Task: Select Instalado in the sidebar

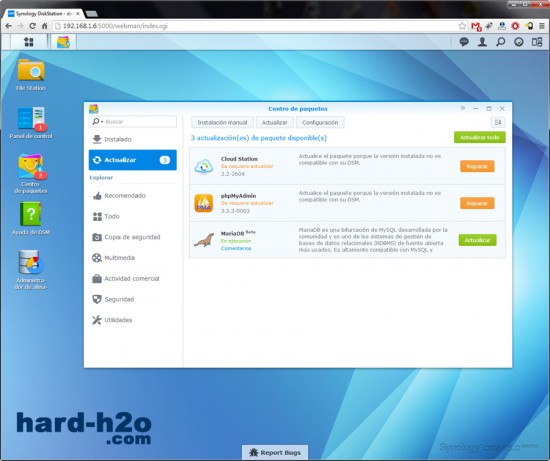Action: pos(133,139)
